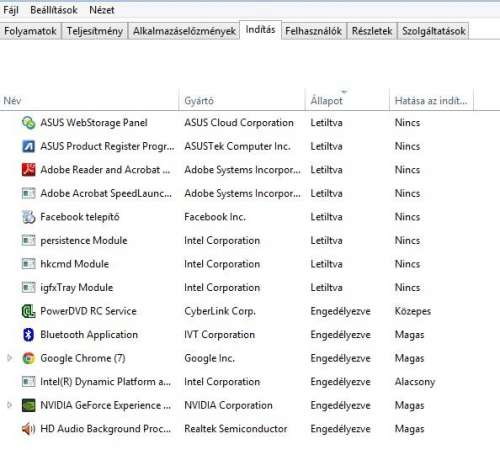Click the persistence Module icon

[x=28, y=240]
